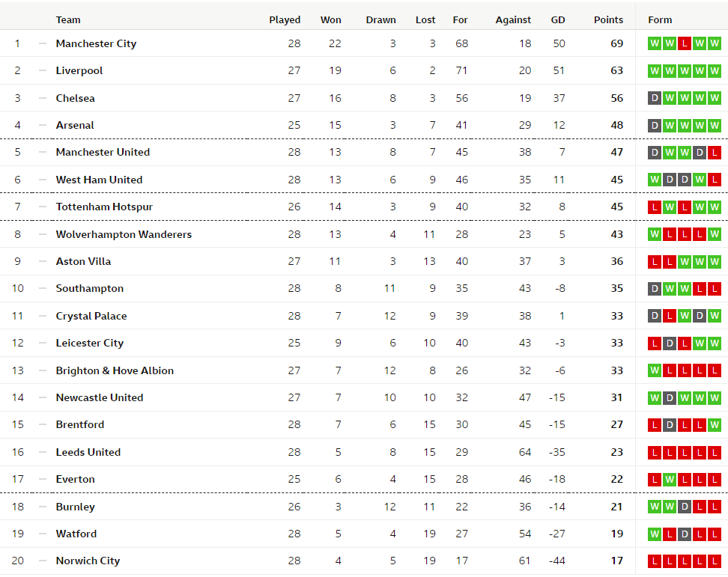Click the Form column header
The width and height of the screenshot is (728, 577).
click(660, 20)
